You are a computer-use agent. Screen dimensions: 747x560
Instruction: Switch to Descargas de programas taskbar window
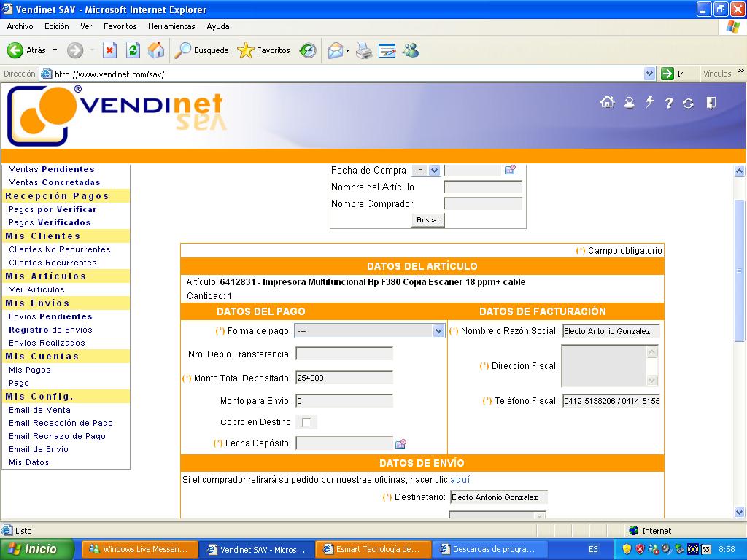tap(489, 549)
